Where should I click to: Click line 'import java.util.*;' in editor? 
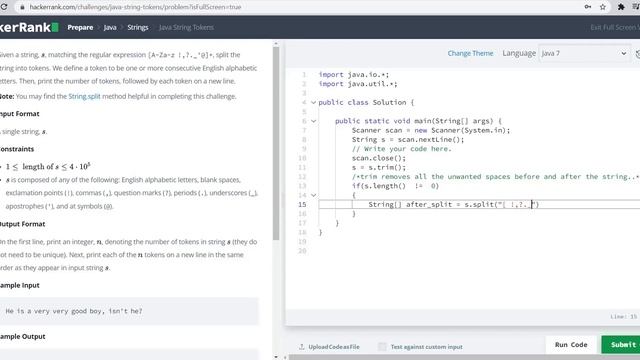tap(358, 84)
